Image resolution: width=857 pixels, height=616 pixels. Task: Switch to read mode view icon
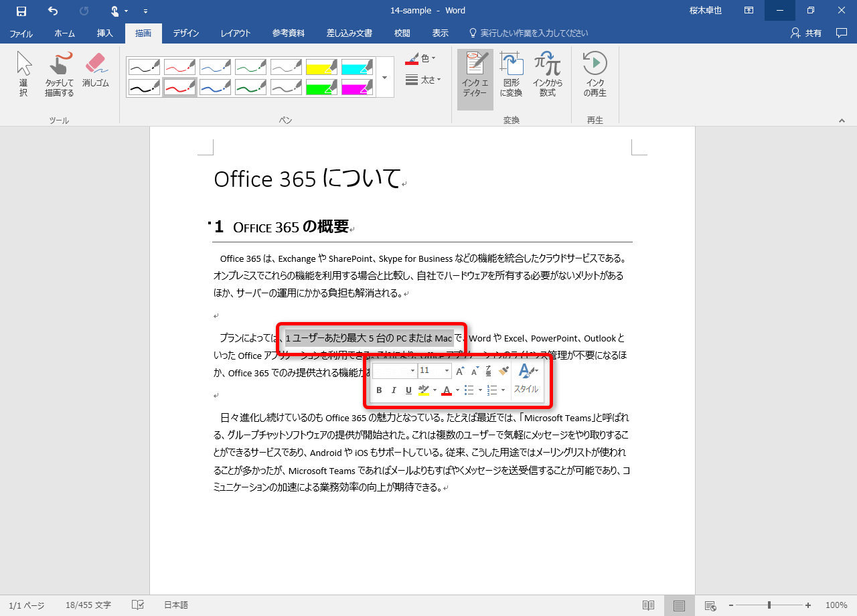click(648, 605)
